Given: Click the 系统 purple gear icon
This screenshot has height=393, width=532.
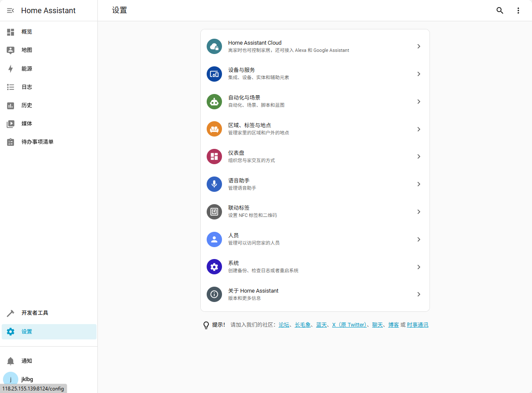Looking at the screenshot, I should (214, 267).
